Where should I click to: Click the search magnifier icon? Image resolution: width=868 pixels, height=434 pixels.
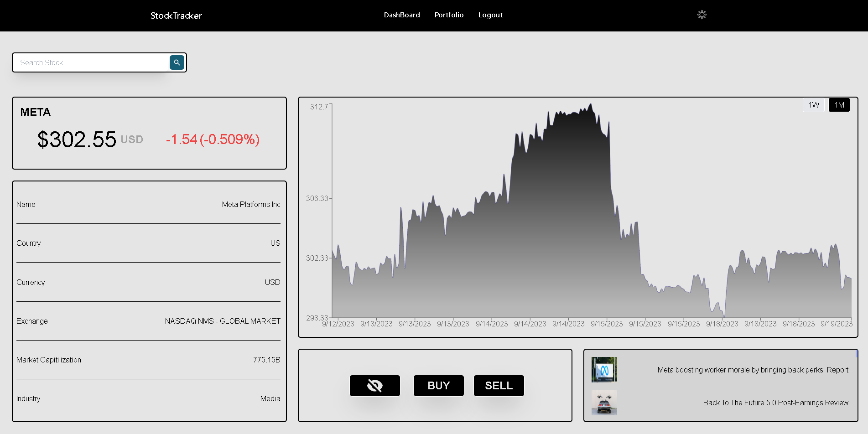(177, 62)
